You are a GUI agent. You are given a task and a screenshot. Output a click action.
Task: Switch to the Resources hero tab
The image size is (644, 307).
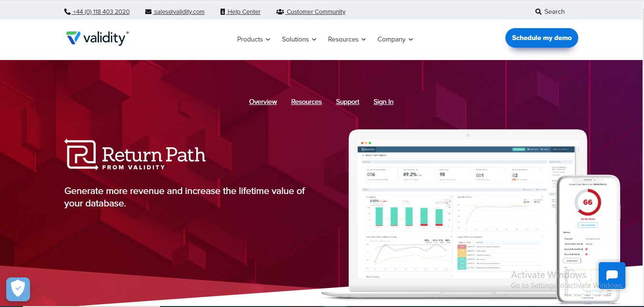click(306, 102)
